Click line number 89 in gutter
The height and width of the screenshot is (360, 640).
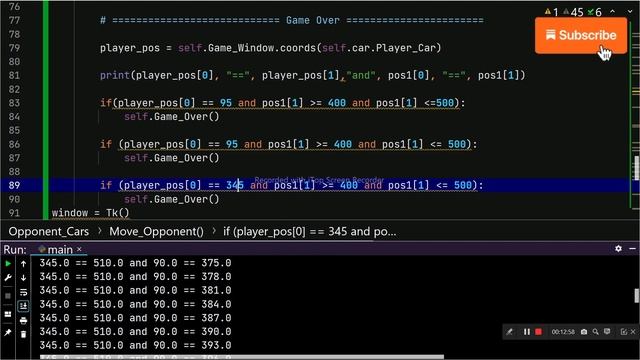pos(14,185)
